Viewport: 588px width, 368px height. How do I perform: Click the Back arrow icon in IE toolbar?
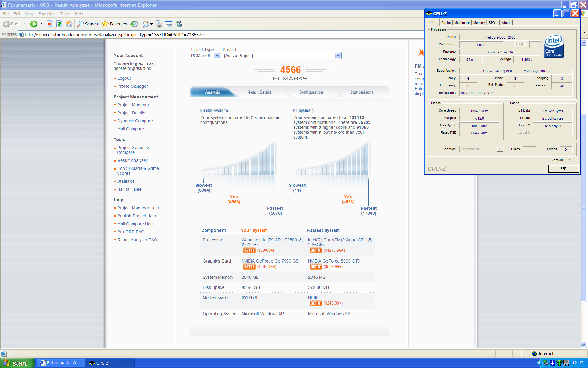point(6,24)
